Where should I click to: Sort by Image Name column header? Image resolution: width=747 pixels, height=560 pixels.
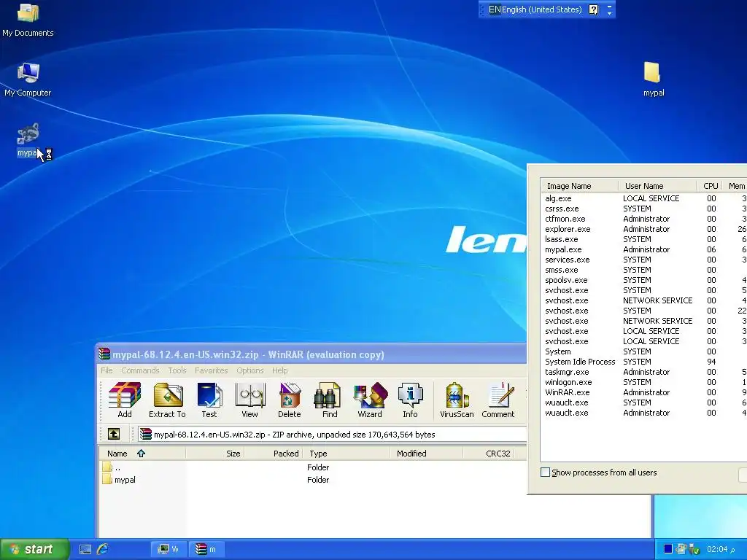click(579, 186)
